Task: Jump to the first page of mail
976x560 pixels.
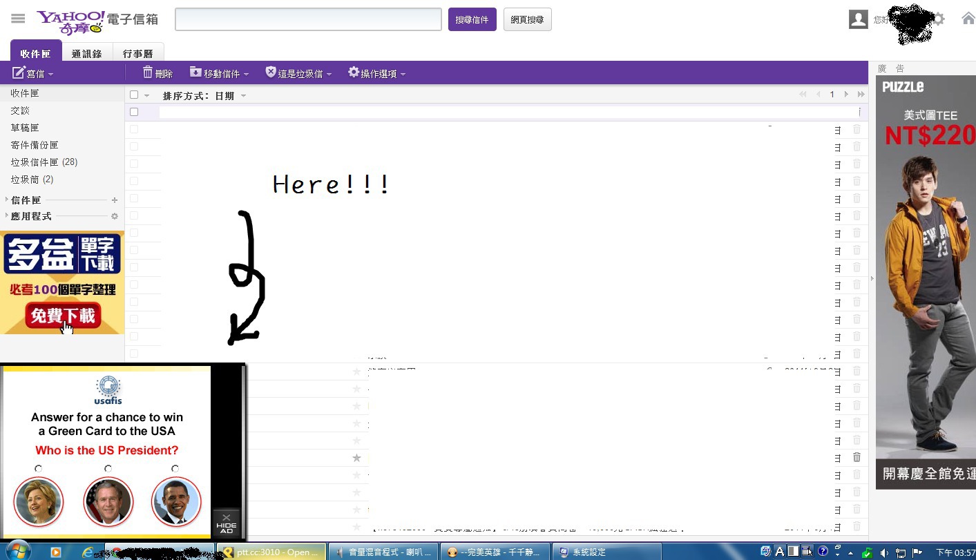Action: tap(803, 95)
